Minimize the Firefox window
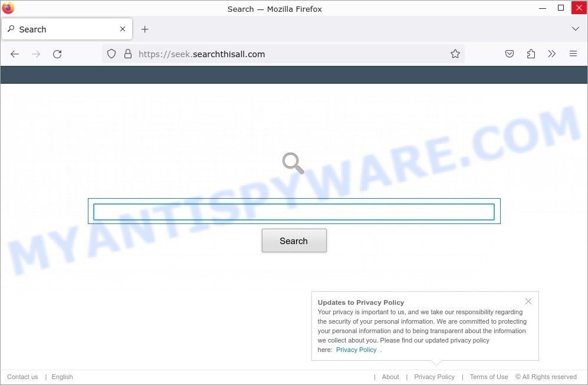Screen dimensions: 588x385 [x=542, y=8]
